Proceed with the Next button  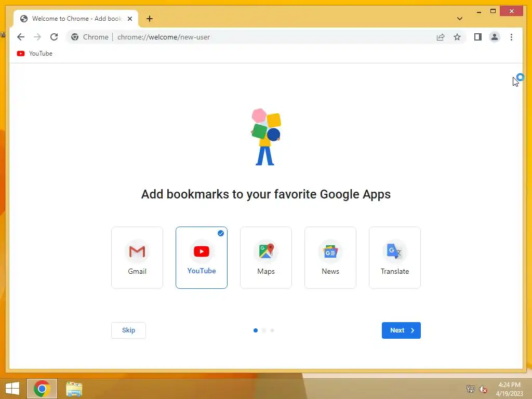[401, 330]
